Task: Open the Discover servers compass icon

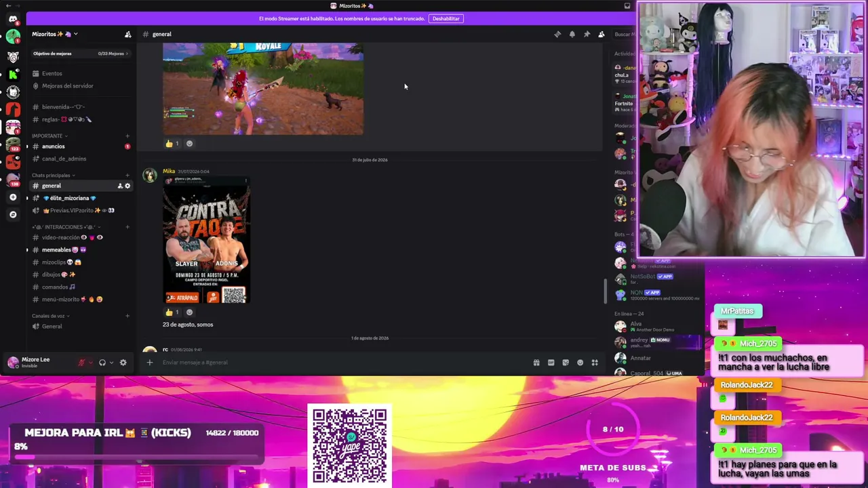Action: point(13,214)
